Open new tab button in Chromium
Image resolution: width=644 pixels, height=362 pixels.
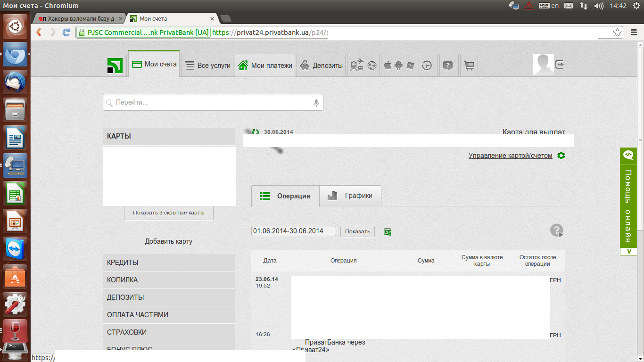coord(226,19)
